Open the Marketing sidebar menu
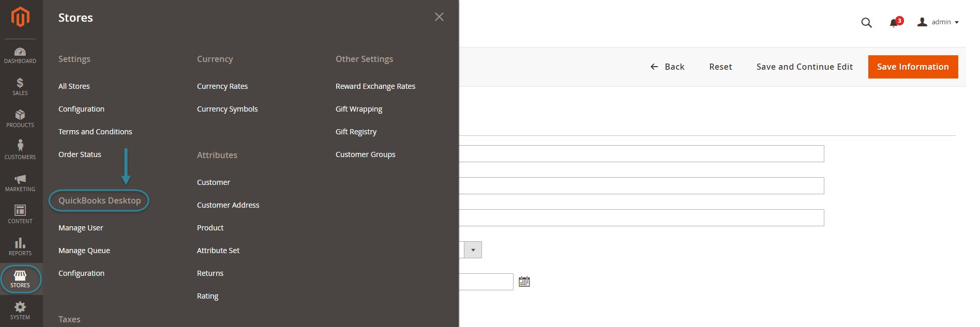This screenshot has height=327, width=980. click(x=20, y=183)
